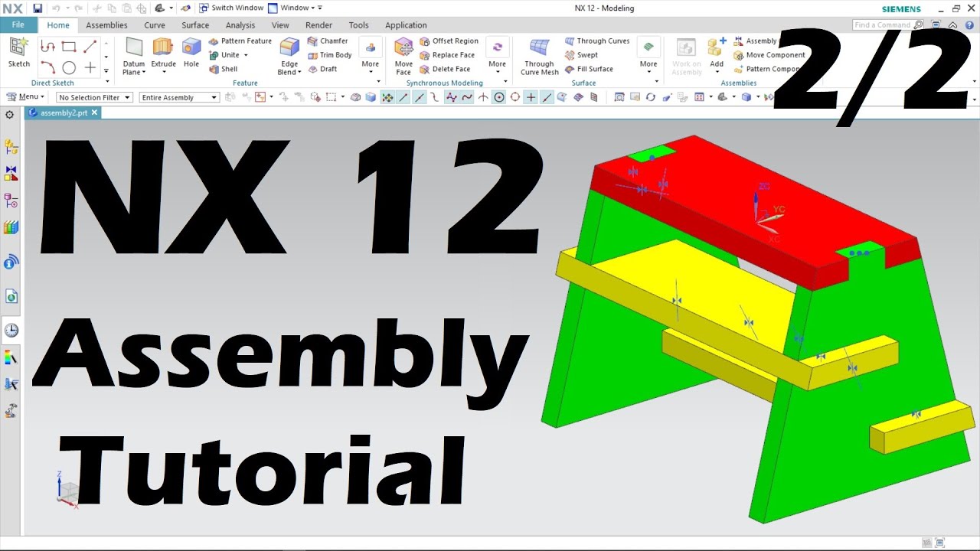Open the Constraint Navigator sidebar icon
The height and width of the screenshot is (551, 980).
pos(11,174)
